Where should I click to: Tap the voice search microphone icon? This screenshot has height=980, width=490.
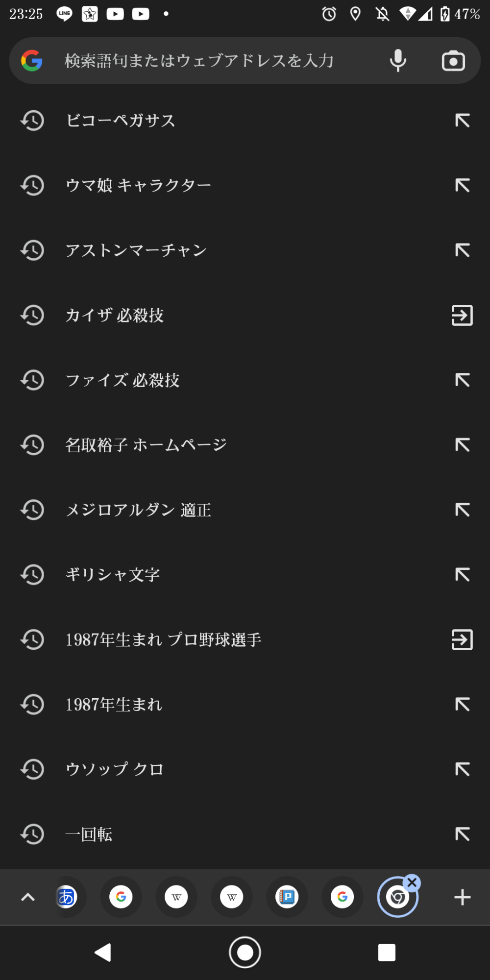(x=398, y=61)
